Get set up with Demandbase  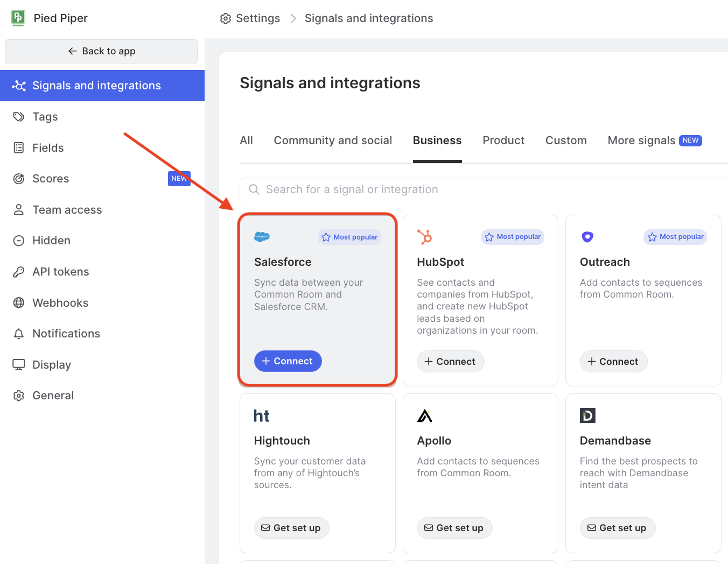pos(618,528)
